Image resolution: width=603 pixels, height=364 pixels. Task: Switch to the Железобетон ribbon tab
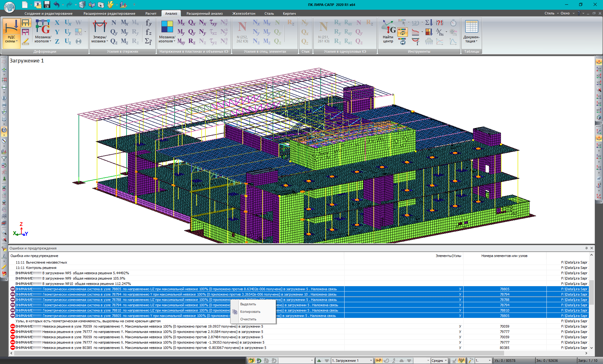243,13
